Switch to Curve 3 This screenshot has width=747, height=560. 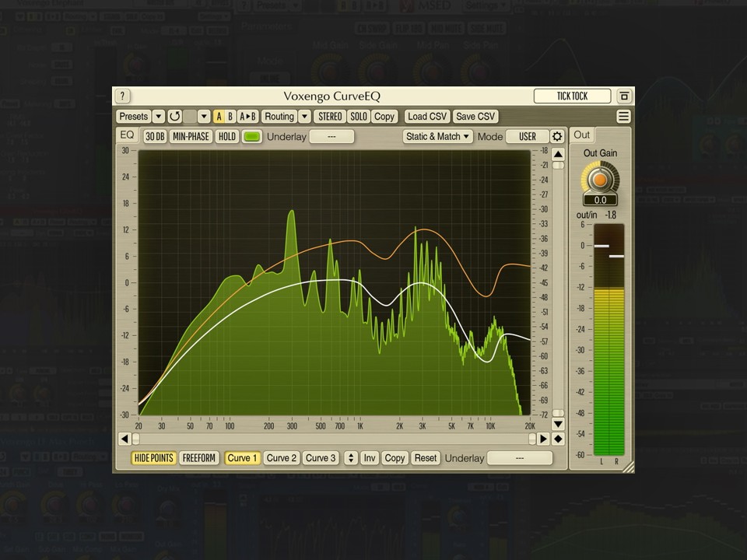click(x=321, y=458)
